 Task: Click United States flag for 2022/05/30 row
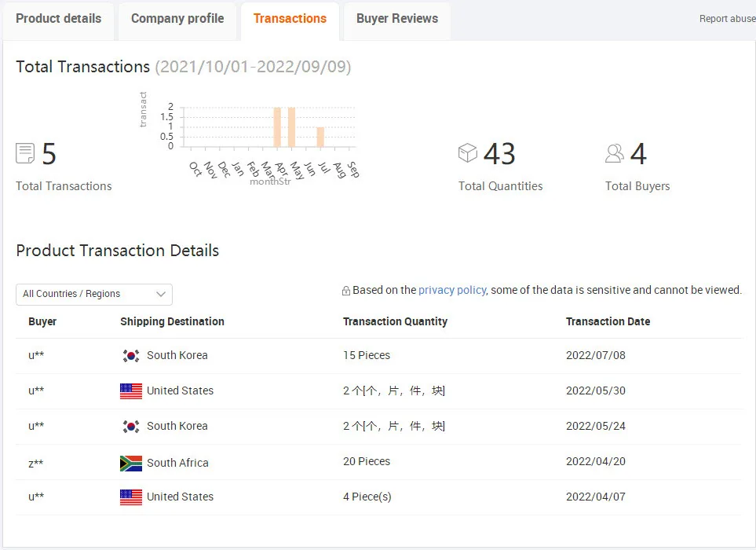point(131,391)
